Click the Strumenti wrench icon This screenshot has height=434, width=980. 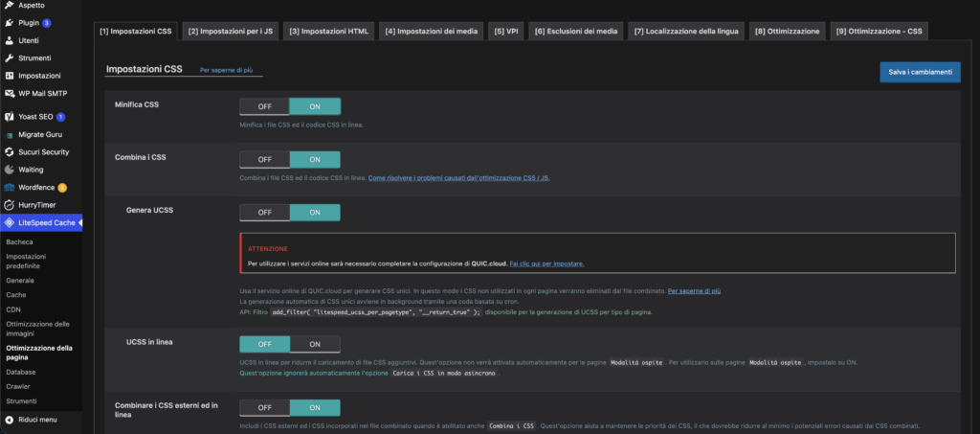[x=9, y=58]
